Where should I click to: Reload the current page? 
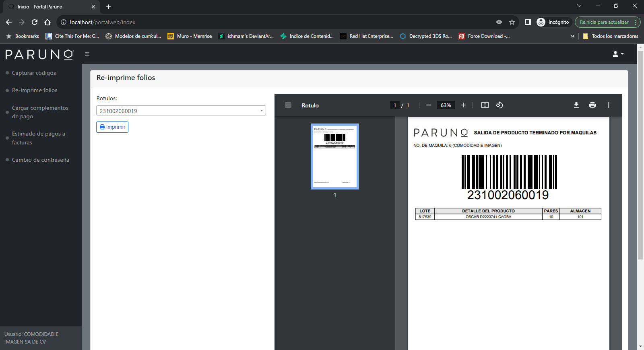pos(35,22)
